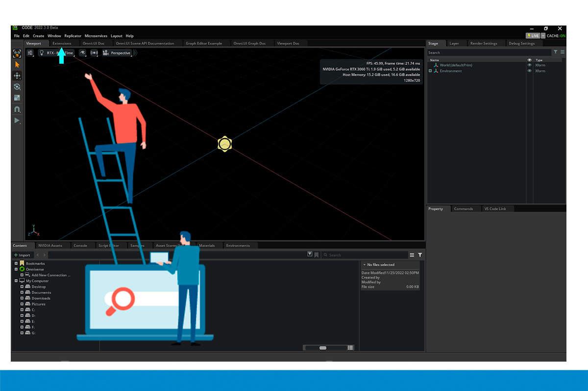Hide the Environment prim via eye icon
Viewport: 588px width, 391px height.
[x=529, y=71]
